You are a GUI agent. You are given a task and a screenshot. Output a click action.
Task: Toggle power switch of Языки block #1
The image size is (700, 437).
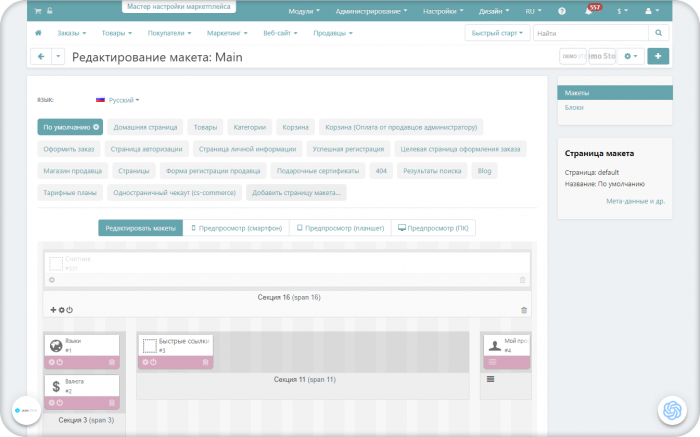[60, 362]
